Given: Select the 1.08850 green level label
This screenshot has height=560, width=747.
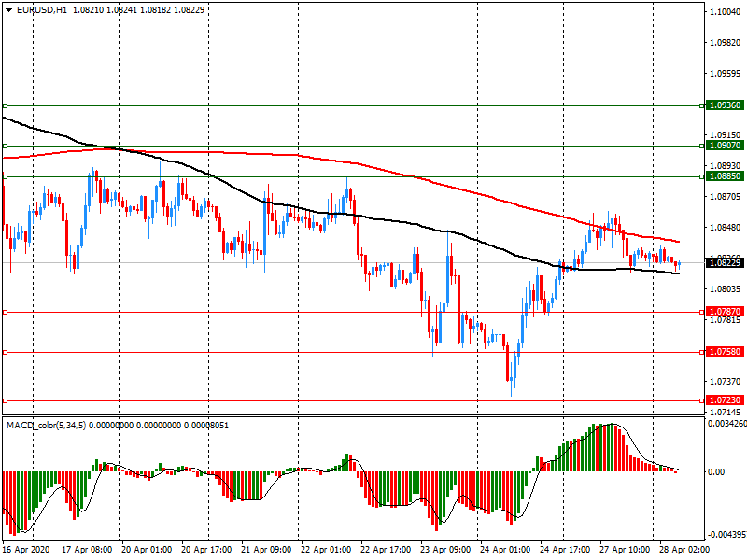Looking at the screenshot, I should (x=725, y=176).
